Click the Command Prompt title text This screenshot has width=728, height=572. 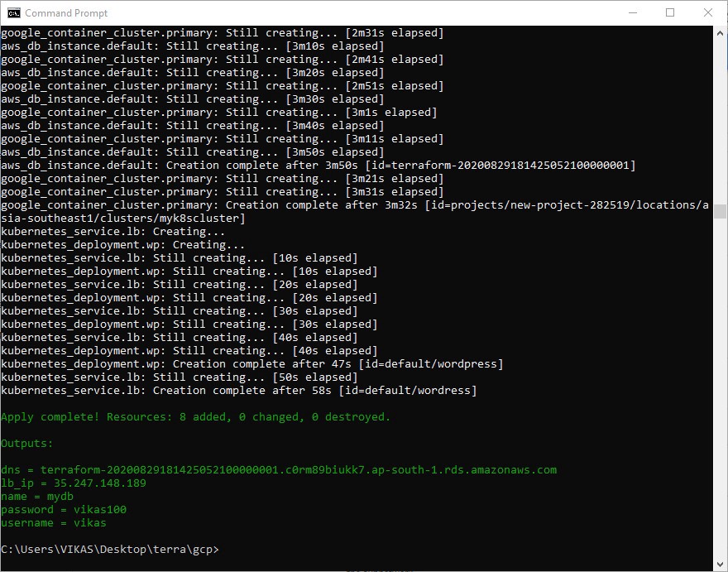(66, 13)
